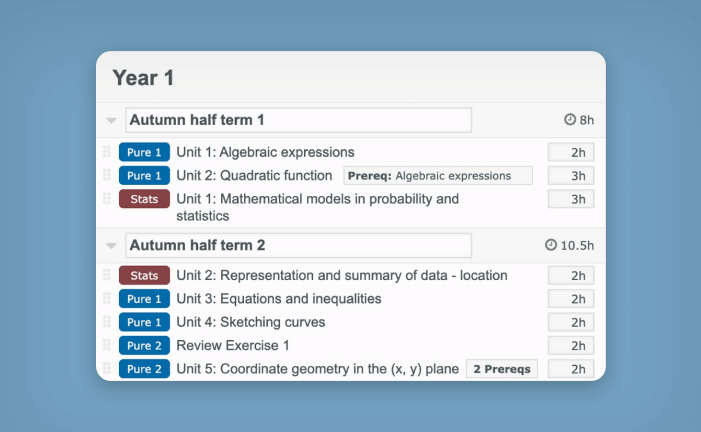Viewport: 701px width, 432px height.
Task: Click the drag handle beside Sketching curves
Action: (107, 322)
